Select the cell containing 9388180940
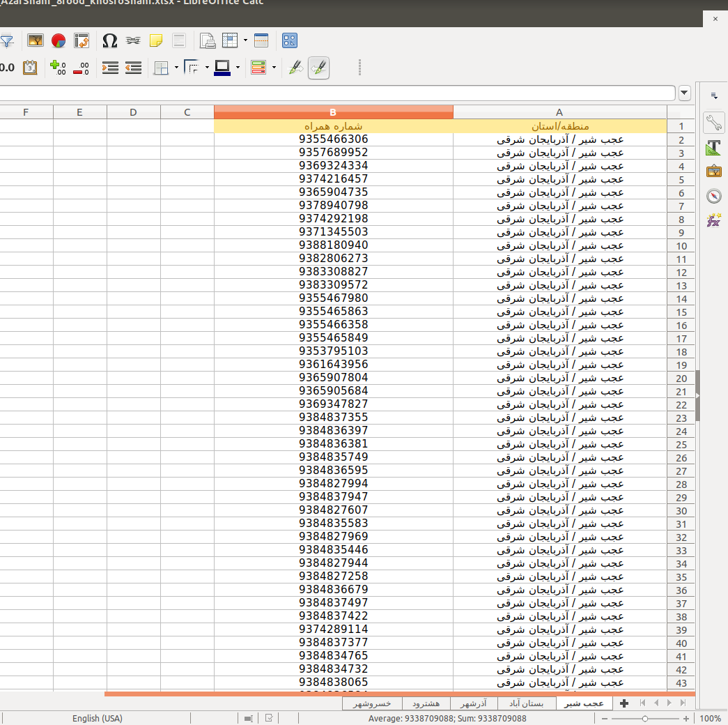The image size is (728, 725). click(x=334, y=245)
